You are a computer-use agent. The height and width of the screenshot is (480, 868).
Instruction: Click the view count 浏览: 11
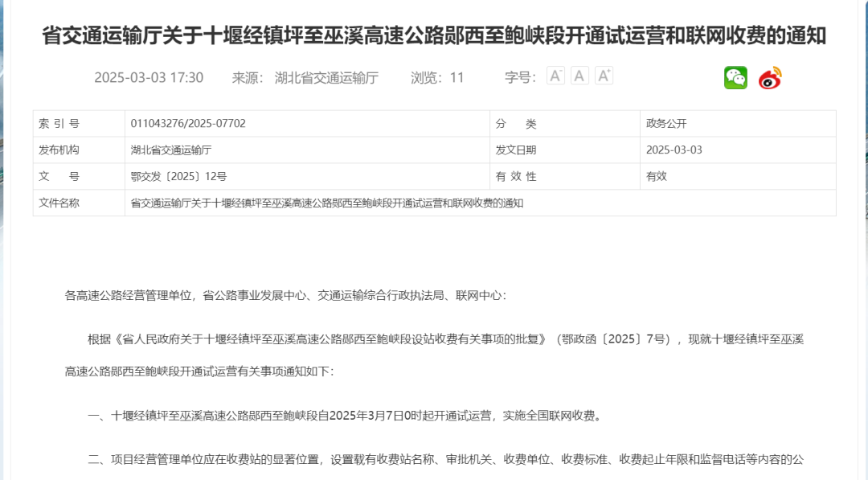[437, 78]
